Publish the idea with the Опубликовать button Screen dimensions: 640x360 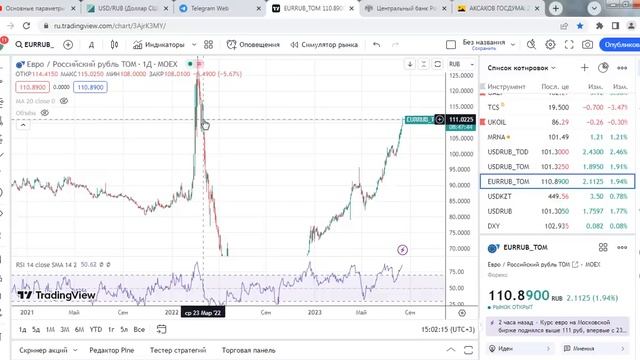click(x=620, y=44)
